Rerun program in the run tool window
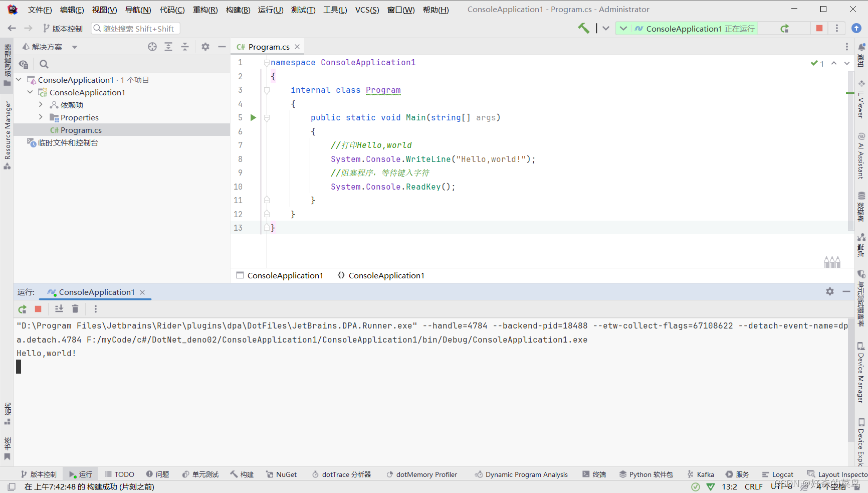Image resolution: width=868 pixels, height=493 pixels. (22, 309)
